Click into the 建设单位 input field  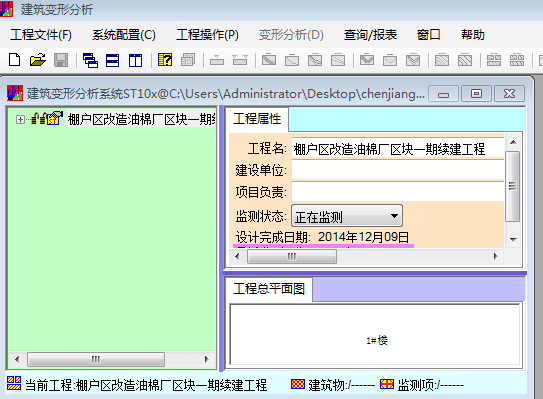pyautogui.click(x=398, y=170)
